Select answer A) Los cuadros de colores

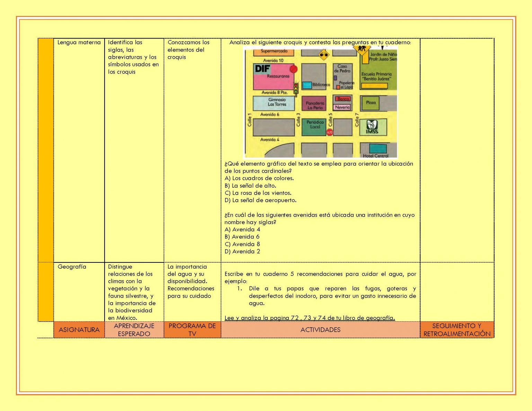[259, 178]
